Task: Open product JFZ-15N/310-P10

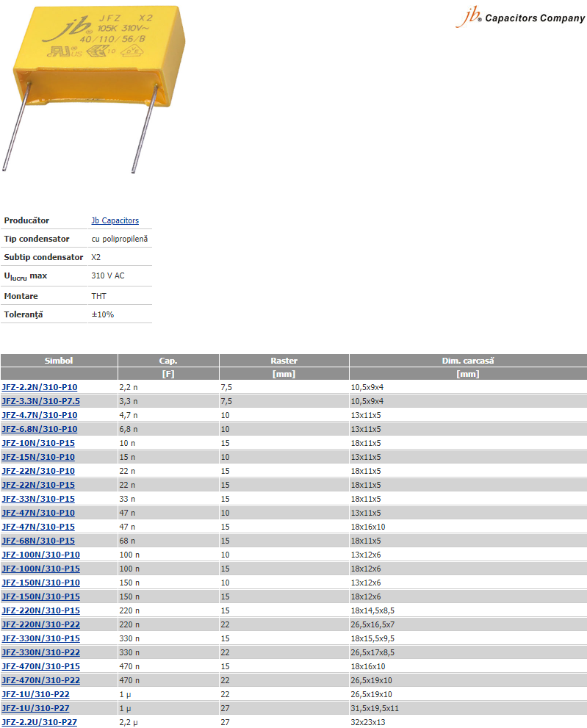Action: [38, 457]
